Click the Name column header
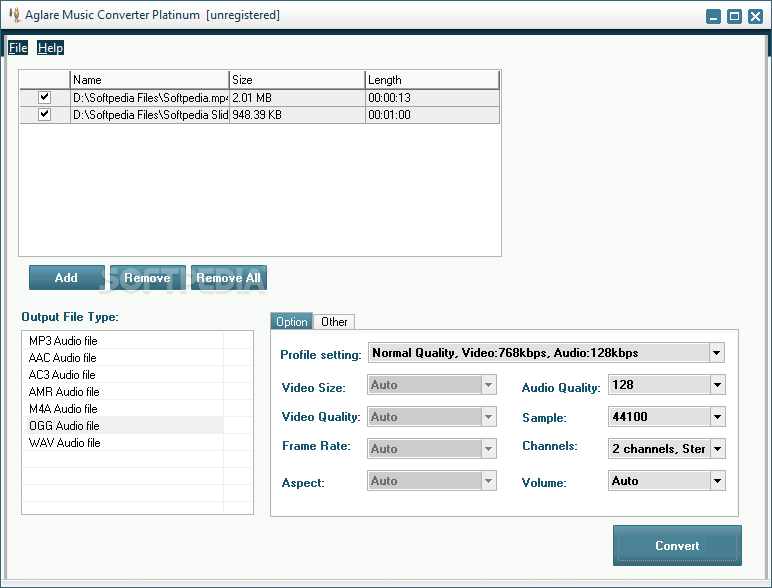The width and height of the screenshot is (772, 588). (150, 80)
